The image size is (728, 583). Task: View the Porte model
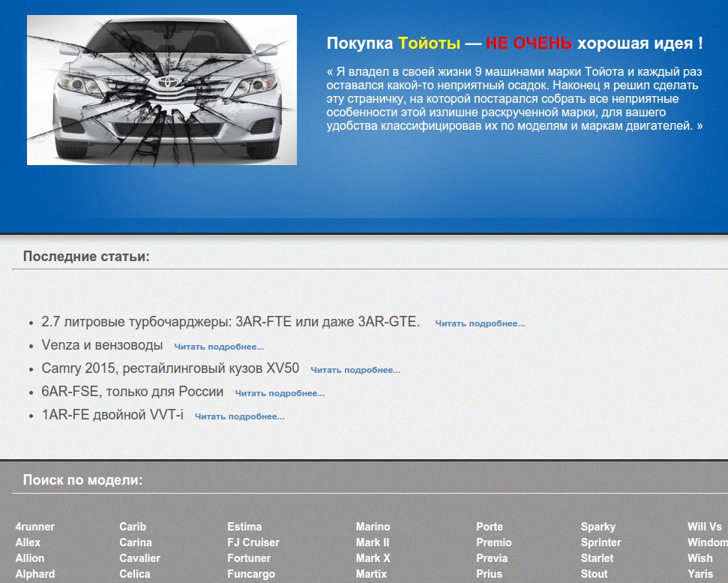point(490,527)
